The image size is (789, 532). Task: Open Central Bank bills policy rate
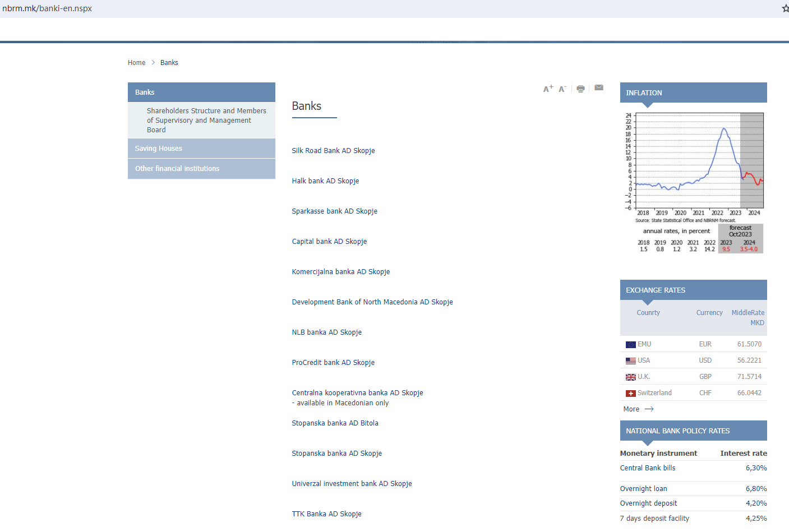[647, 468]
